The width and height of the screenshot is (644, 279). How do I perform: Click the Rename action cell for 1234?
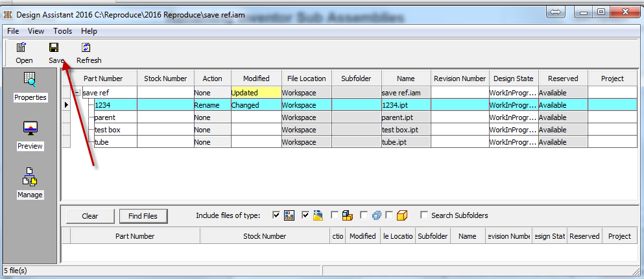tap(213, 105)
